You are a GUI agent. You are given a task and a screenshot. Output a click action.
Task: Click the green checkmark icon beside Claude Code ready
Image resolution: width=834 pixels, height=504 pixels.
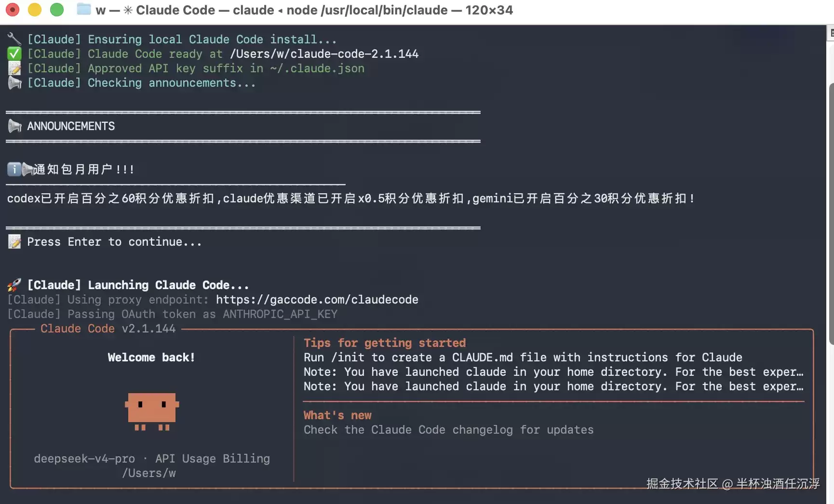[14, 53]
